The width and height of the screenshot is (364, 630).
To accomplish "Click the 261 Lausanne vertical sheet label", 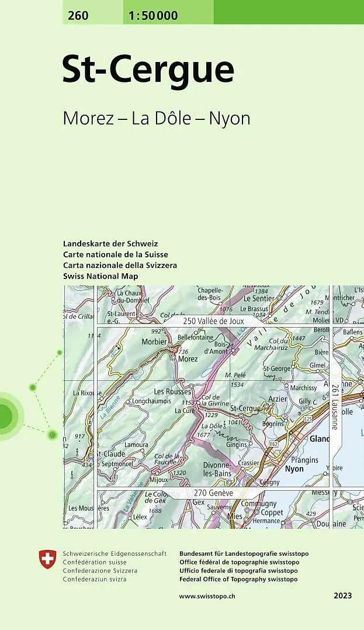I will tap(335, 407).
